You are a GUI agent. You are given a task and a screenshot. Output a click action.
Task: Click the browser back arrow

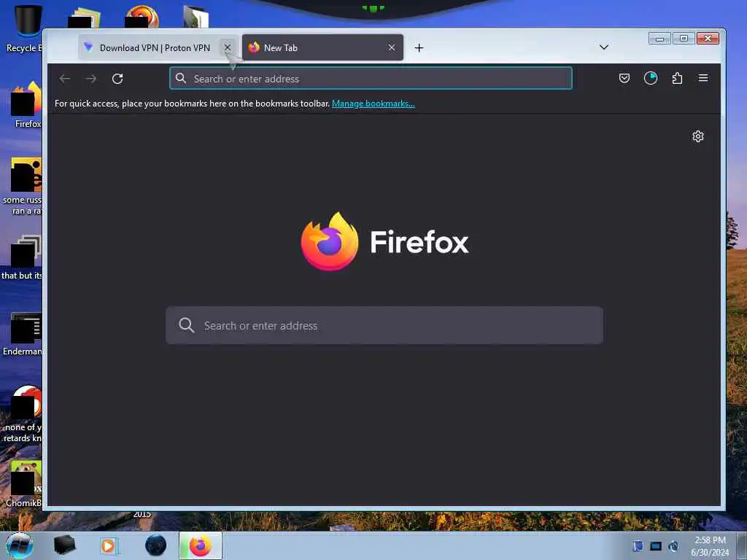[65, 79]
